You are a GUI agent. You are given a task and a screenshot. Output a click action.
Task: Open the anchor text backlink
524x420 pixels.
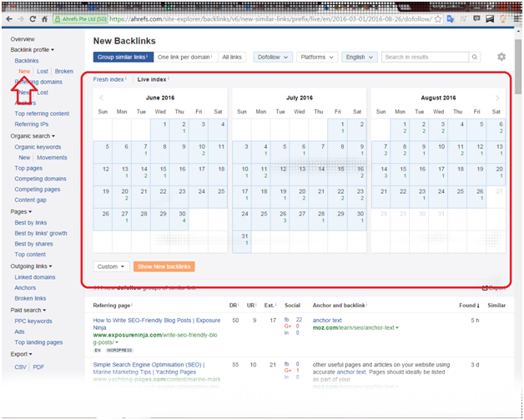[327, 320]
